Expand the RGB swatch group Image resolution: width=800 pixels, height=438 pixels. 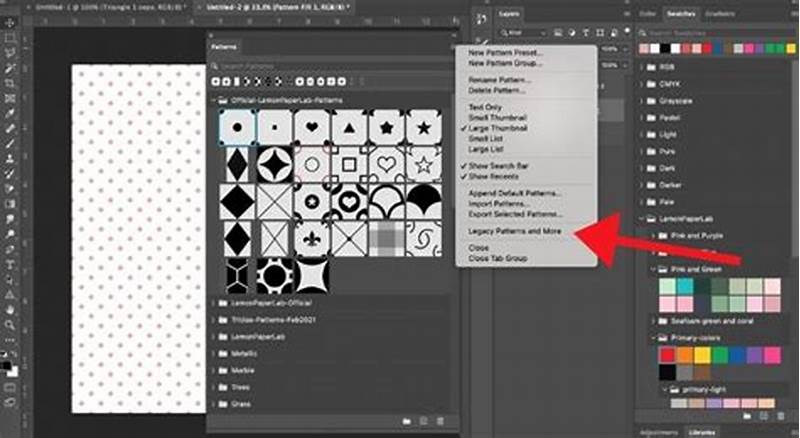coord(642,67)
